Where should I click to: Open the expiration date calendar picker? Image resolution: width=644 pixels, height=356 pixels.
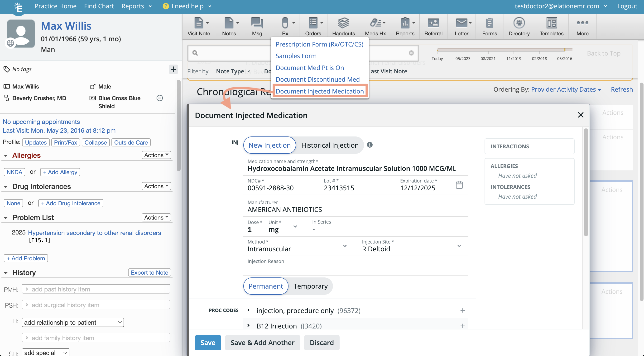459,185
